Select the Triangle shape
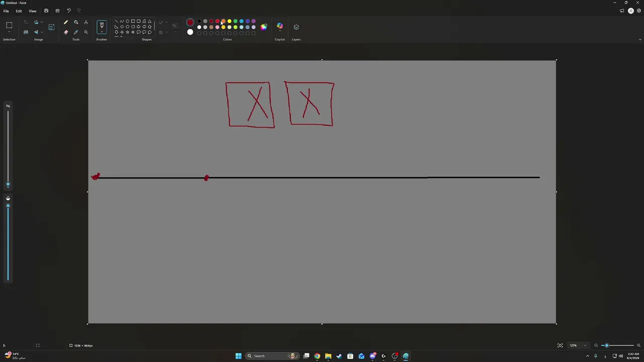The height and width of the screenshot is (362, 644). point(149,21)
